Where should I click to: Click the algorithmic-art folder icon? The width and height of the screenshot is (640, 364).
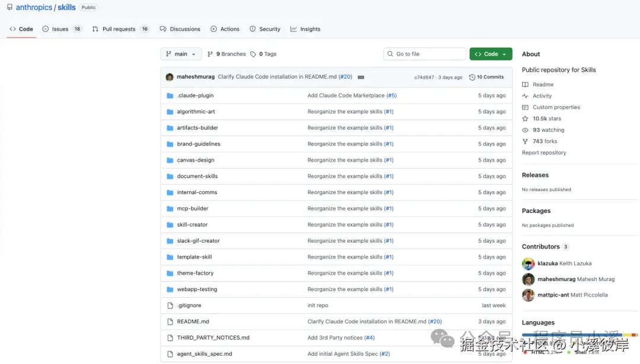(x=170, y=112)
